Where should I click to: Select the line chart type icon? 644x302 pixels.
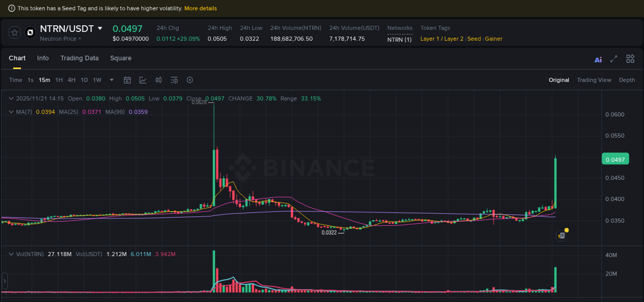(x=143, y=80)
